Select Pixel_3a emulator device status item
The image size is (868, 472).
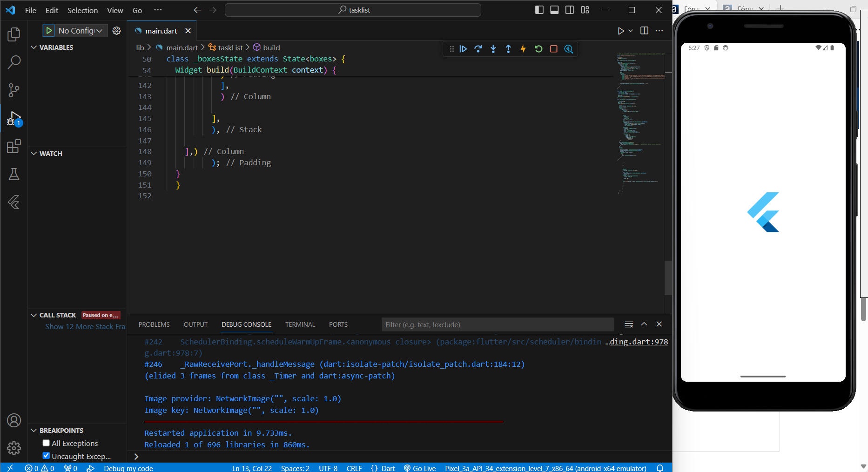click(545, 468)
